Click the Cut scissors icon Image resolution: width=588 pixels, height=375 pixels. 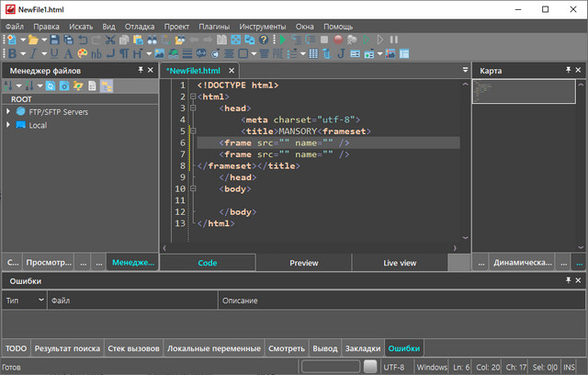click(x=110, y=40)
